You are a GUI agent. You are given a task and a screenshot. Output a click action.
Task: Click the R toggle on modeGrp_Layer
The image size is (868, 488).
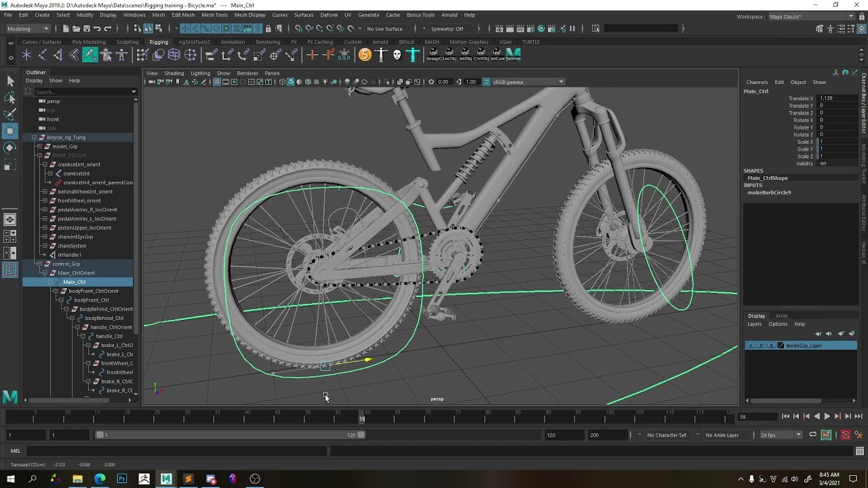770,345
